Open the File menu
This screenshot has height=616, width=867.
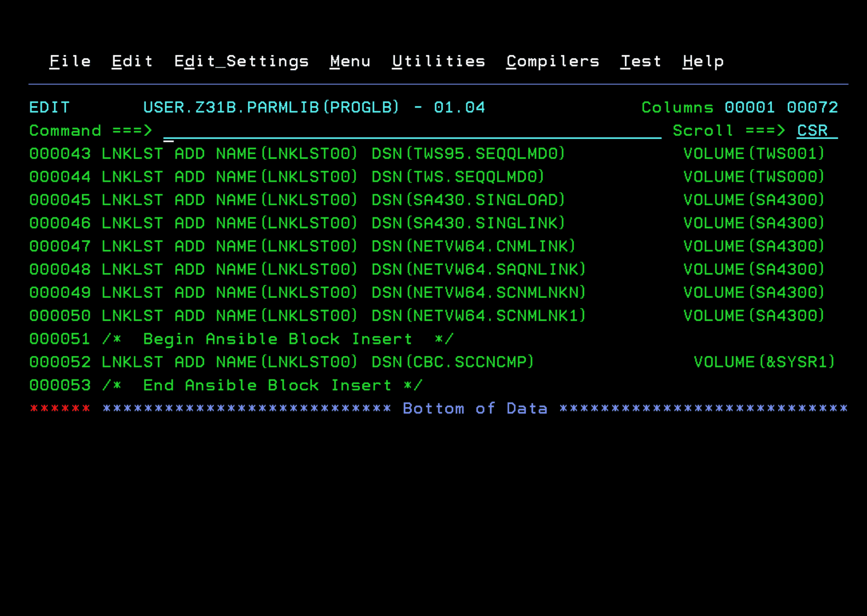pos(69,61)
